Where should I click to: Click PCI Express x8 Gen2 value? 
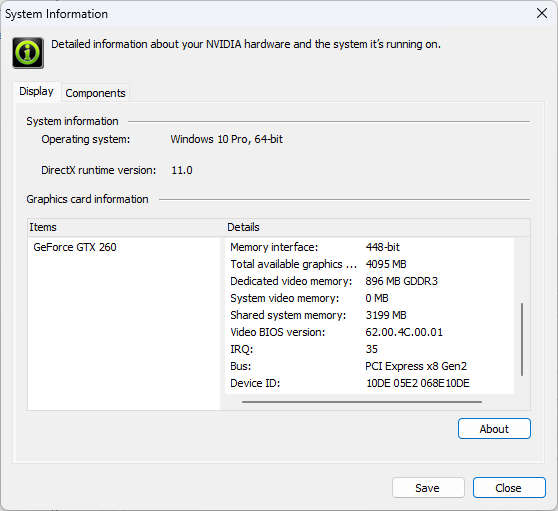click(x=416, y=366)
